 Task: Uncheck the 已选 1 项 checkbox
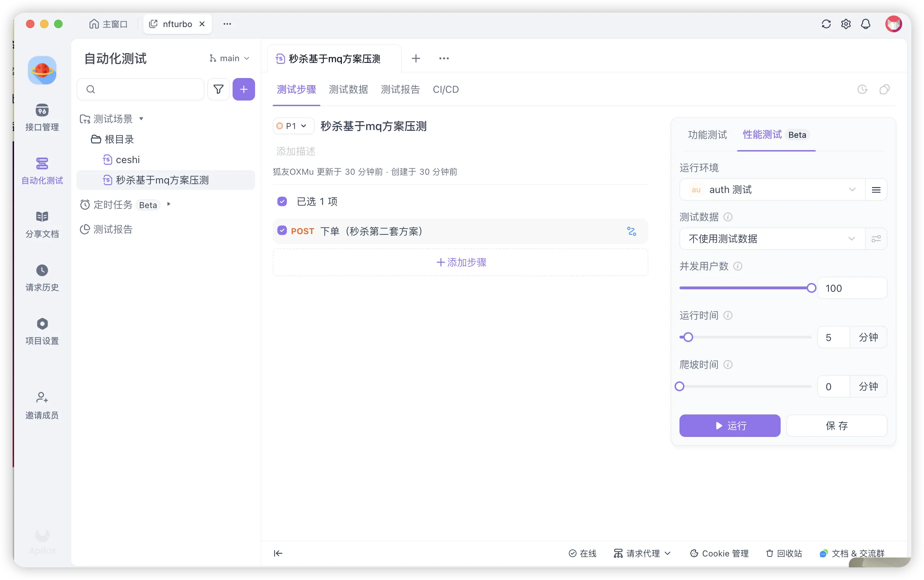(x=282, y=201)
